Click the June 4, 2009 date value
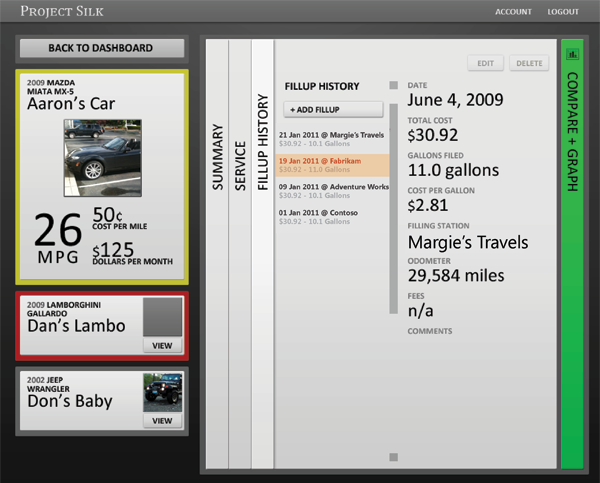 point(455,100)
